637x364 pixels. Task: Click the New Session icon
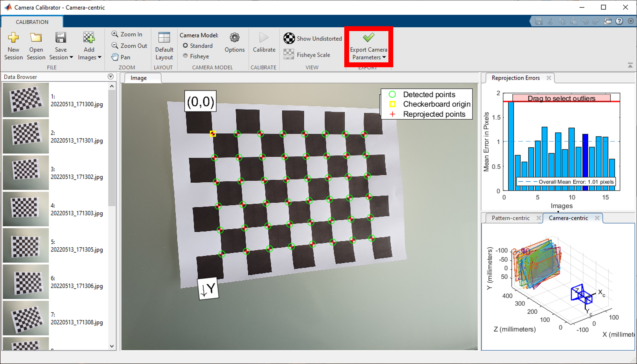coord(13,38)
